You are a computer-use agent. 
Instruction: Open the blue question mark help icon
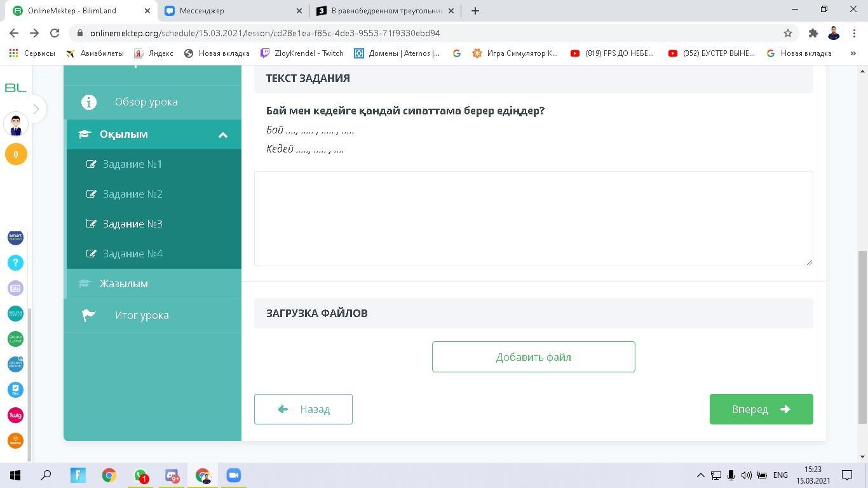(x=15, y=262)
